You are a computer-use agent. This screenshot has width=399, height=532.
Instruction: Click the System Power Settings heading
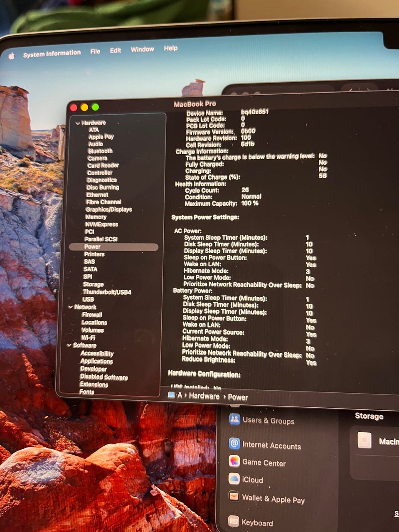point(205,217)
